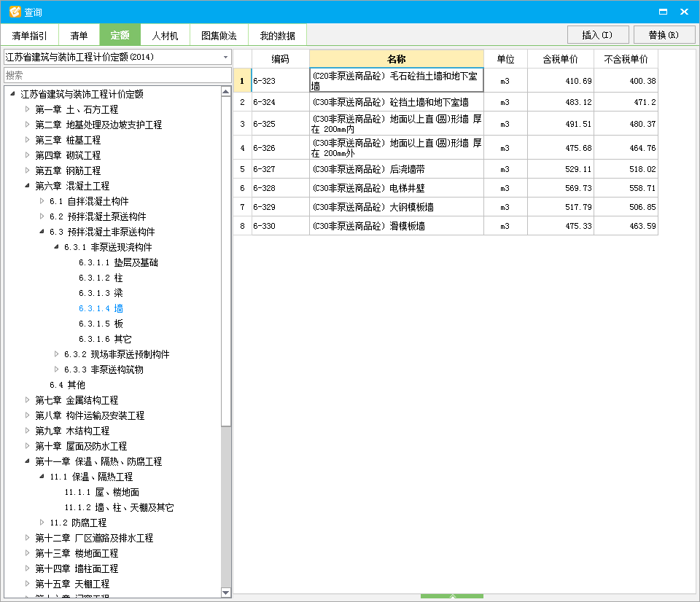Screen dimensions: 700x602
Task: Click the 编码 column header
Action: click(x=280, y=59)
